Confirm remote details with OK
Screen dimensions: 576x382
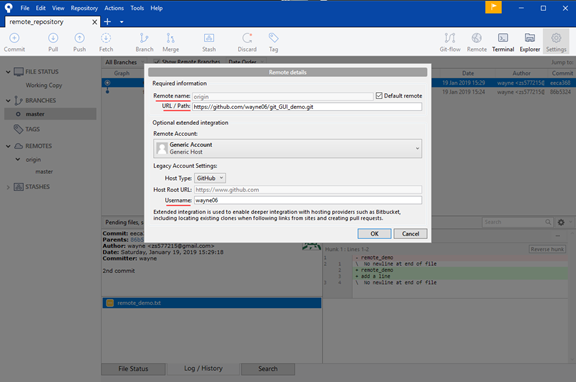click(374, 234)
